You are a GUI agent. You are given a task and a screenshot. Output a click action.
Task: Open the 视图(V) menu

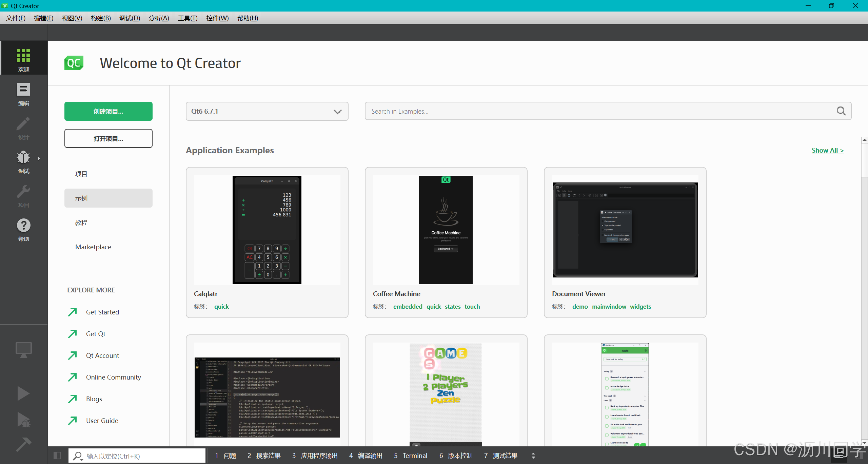click(72, 18)
